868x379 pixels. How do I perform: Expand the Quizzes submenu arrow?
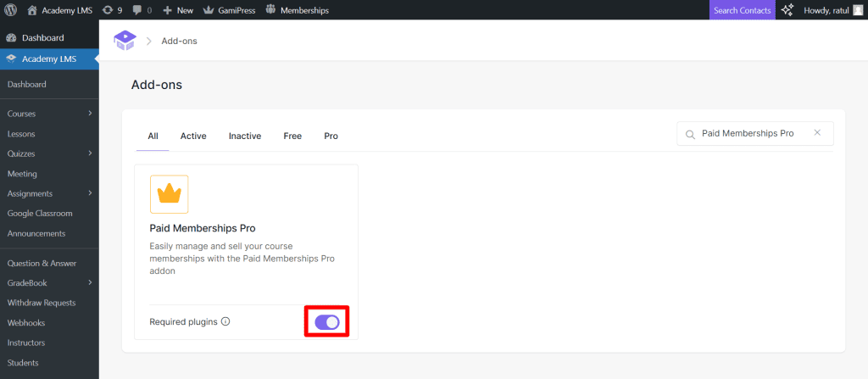pyautogui.click(x=90, y=153)
